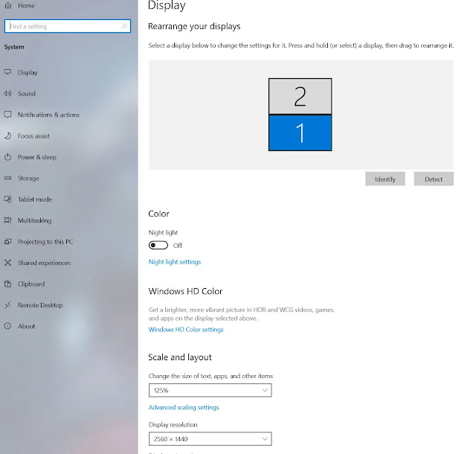Screen dimensions: 476x454
Task: Click the Power & sleep icon
Action: 8,157
